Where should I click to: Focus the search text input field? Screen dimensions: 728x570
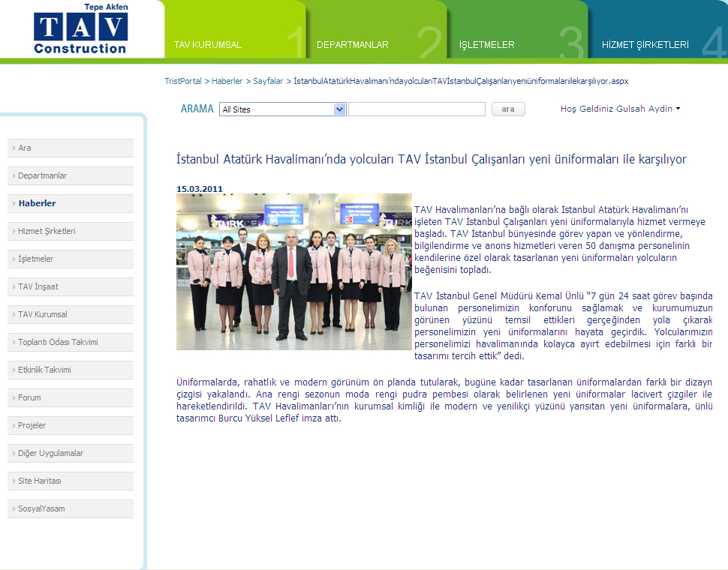417,109
